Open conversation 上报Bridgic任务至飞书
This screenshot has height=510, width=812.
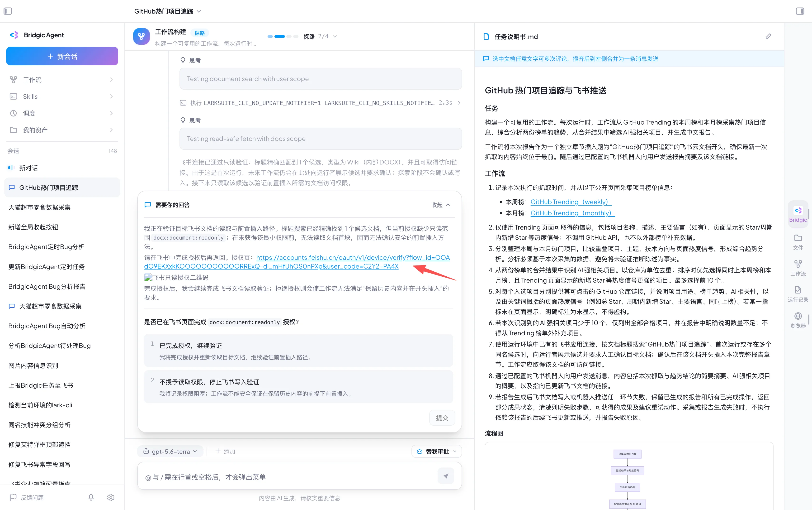(x=62, y=385)
